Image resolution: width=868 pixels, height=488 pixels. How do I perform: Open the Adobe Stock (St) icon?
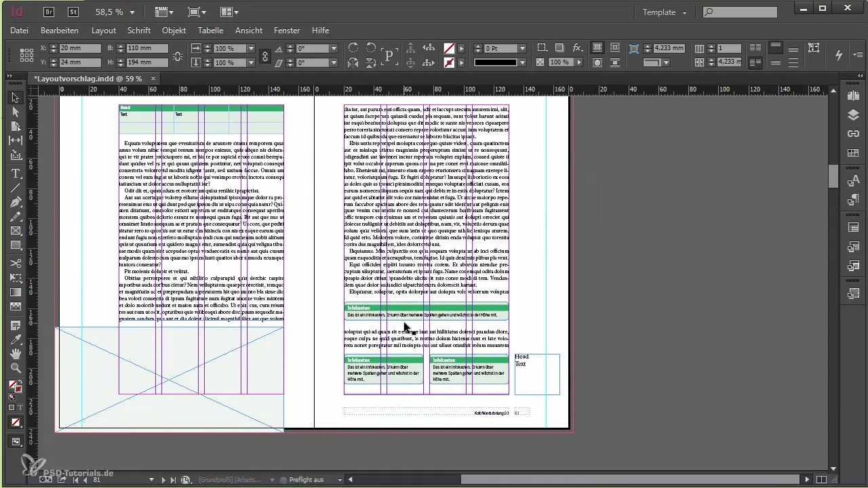pos(74,12)
